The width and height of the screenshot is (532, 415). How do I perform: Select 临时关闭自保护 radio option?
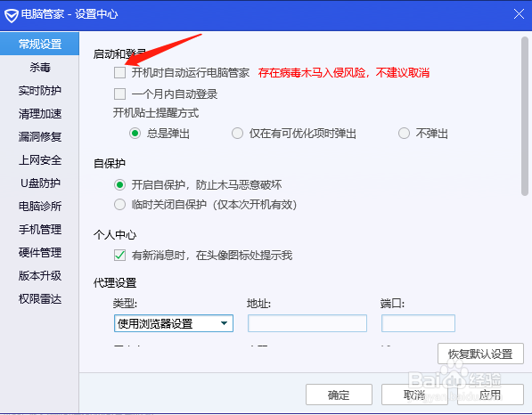point(119,205)
